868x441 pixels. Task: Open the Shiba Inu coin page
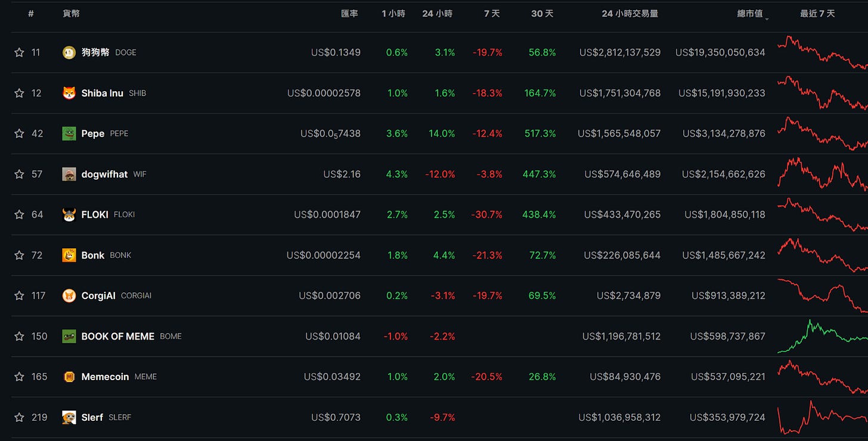pos(103,93)
